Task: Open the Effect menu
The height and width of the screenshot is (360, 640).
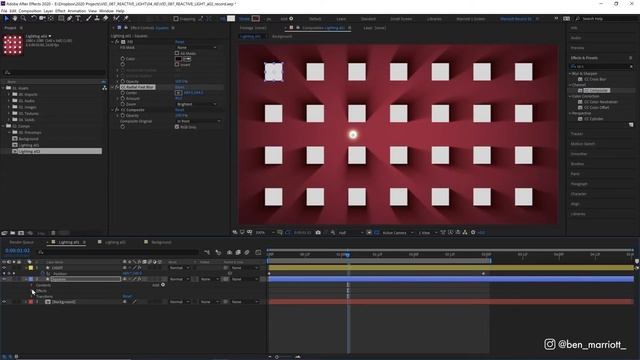Action: tap(60, 11)
